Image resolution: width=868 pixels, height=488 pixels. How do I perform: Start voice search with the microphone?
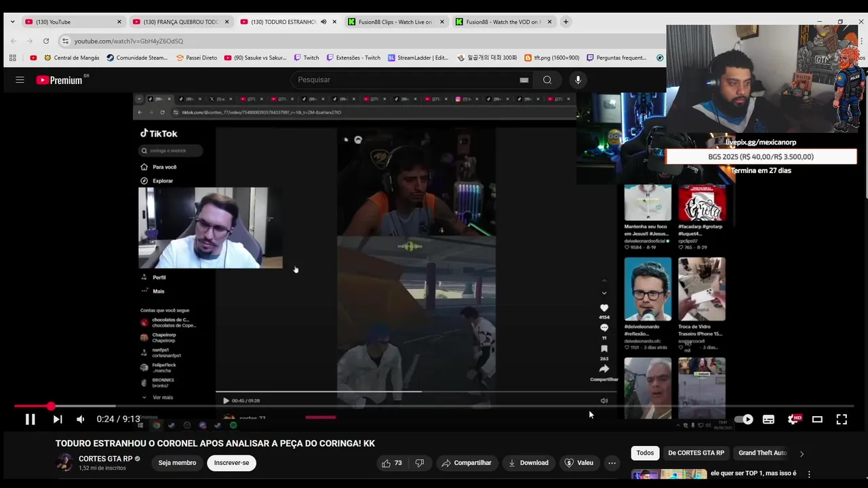click(578, 80)
